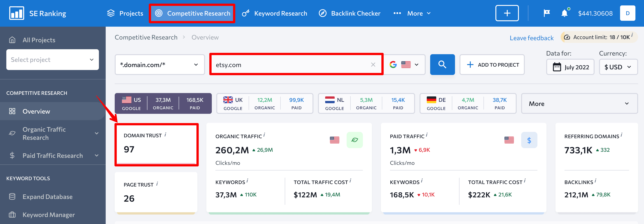Image resolution: width=644 pixels, height=224 pixels.
Task: Click organic Total Traffic Cost info icon
Action: click(x=350, y=180)
